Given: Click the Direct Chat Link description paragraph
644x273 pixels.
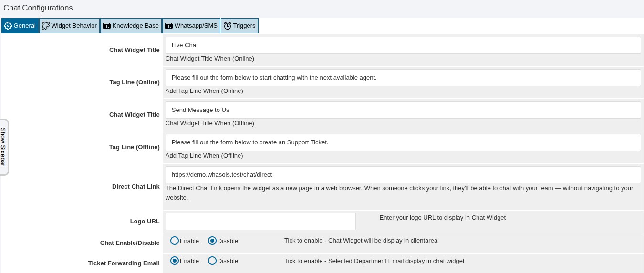Looking at the screenshot, I should [399, 193].
